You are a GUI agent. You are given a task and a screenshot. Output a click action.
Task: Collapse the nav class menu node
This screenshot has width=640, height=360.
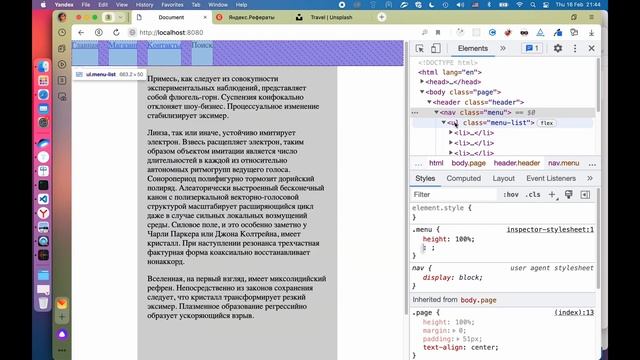[436, 112]
